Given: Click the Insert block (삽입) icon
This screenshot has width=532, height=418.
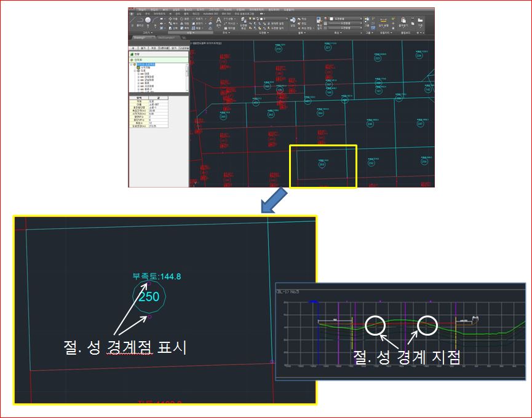Looking at the screenshot, I should coord(293,22).
